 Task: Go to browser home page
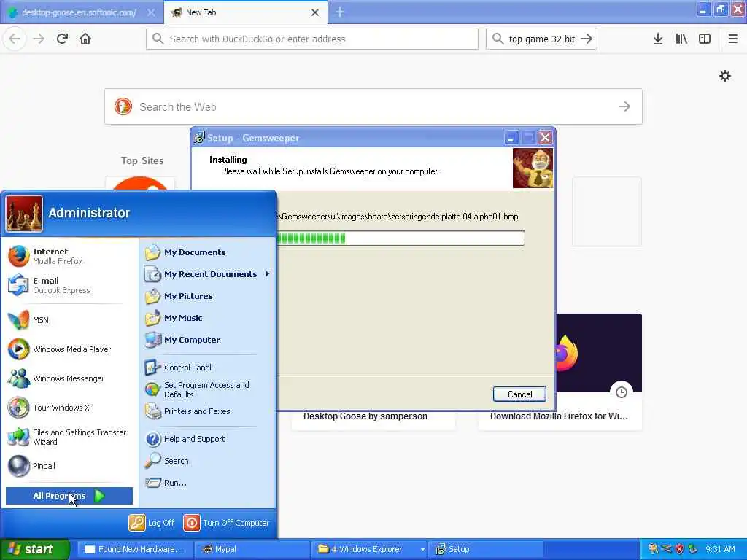[x=85, y=39]
